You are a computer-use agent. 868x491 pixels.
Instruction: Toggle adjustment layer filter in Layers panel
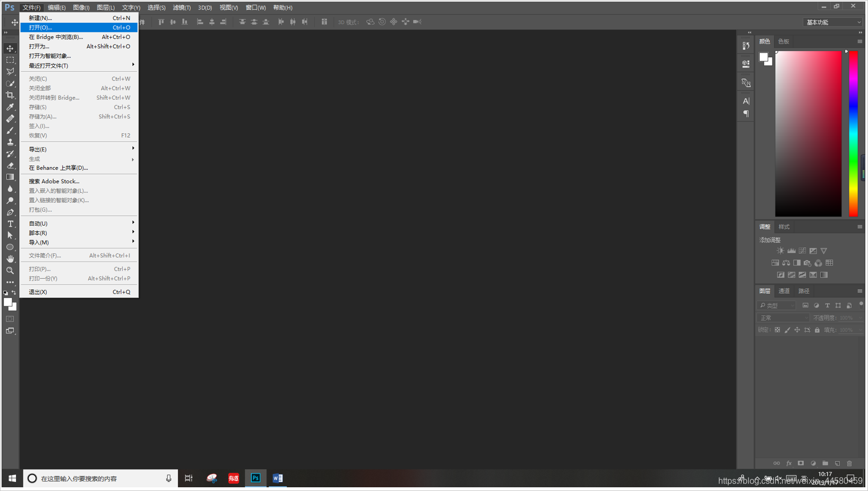[817, 305]
